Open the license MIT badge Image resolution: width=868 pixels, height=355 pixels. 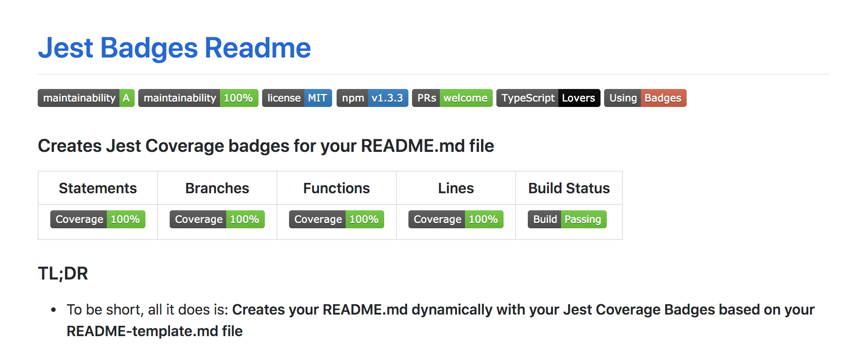pos(297,98)
